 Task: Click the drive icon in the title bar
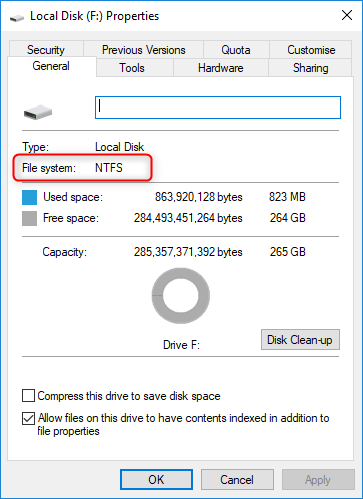17,17
